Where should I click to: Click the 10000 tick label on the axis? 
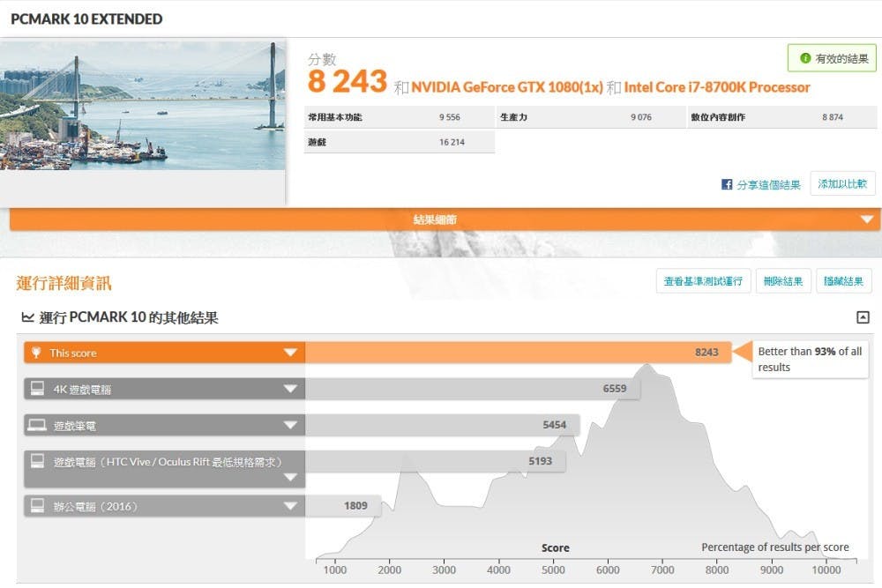point(826,569)
